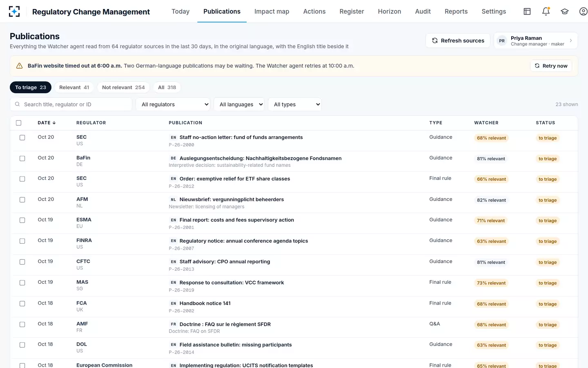This screenshot has width=588, height=368.
Task: Click the Regulatory Change Management logo icon
Action: [x=14, y=11]
